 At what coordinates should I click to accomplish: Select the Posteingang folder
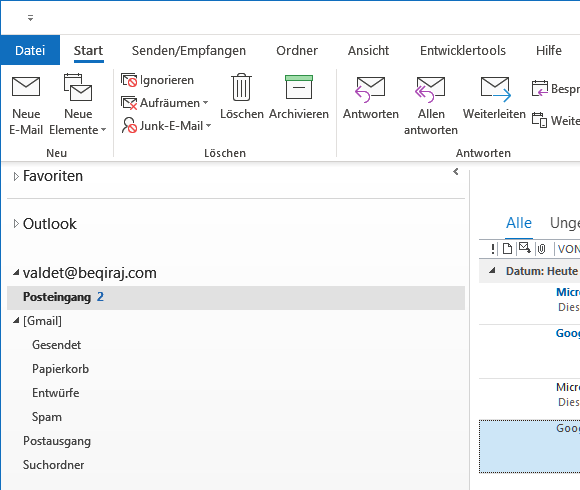click(x=236, y=297)
